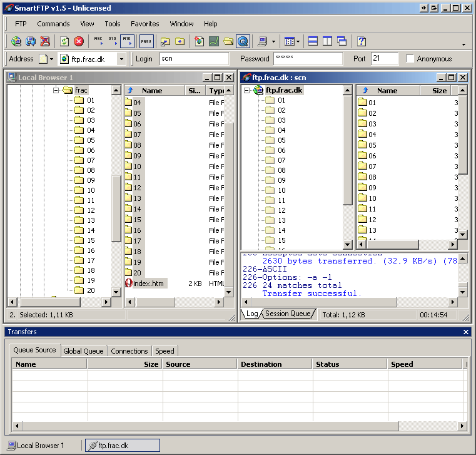The image size is (476, 455).
Task: Click Transfers panel horizontal scrollbar thumb
Action: 210,426
